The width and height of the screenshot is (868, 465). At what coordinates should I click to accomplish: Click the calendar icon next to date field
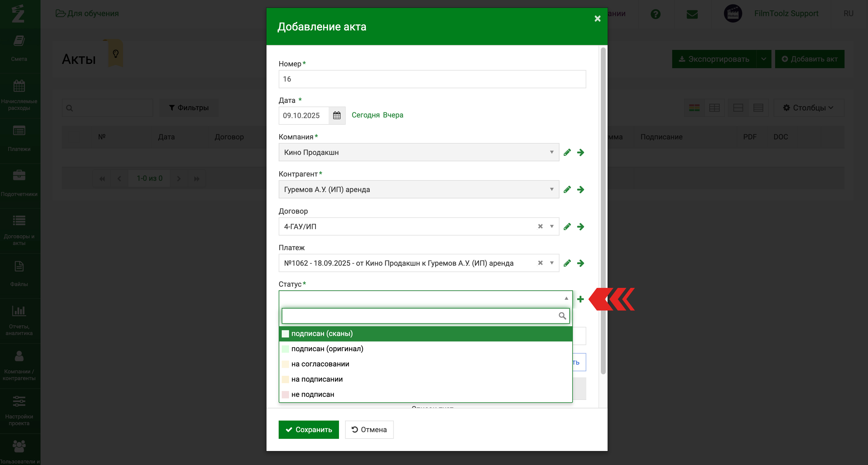pos(337,116)
